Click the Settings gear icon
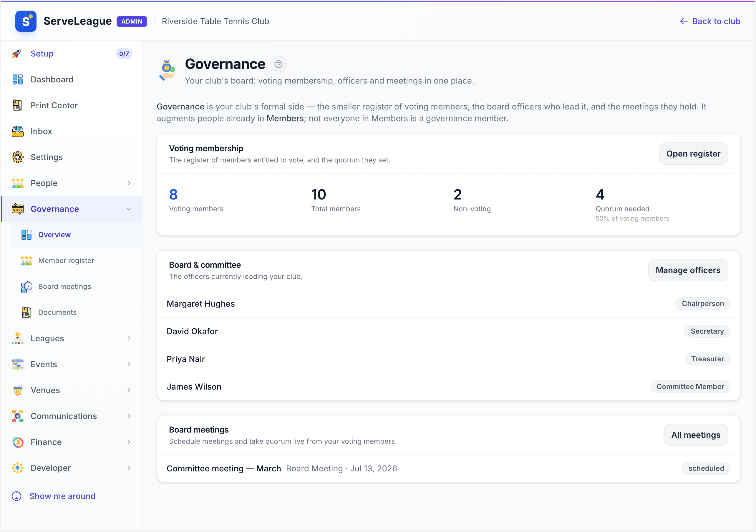Viewport: 756px width, 532px height. click(x=17, y=157)
